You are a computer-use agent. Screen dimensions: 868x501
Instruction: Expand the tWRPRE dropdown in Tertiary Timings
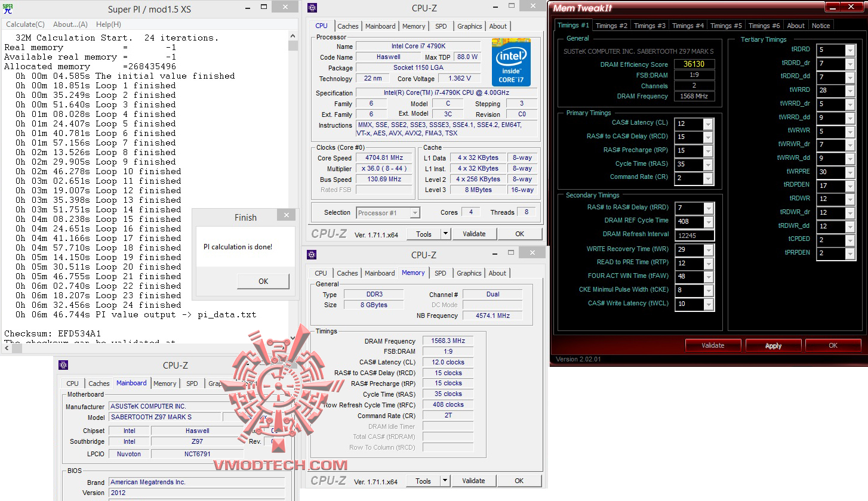[x=850, y=172]
